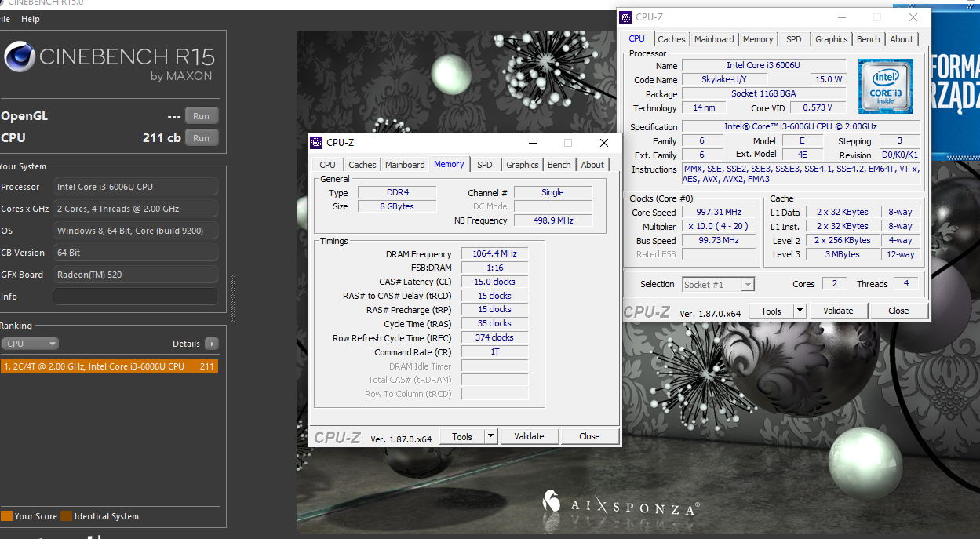The image size is (980, 539).
Task: Switch to SPD tab in Memory window
Action: [485, 165]
